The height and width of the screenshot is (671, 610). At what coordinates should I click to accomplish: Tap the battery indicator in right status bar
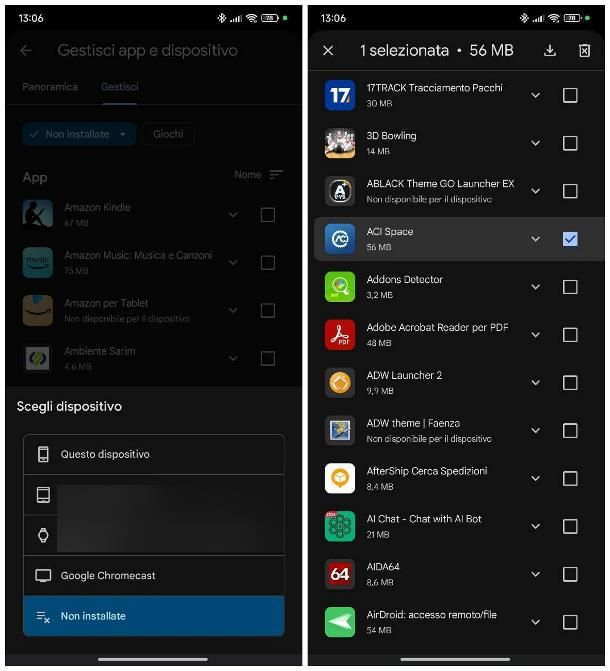click(x=572, y=18)
